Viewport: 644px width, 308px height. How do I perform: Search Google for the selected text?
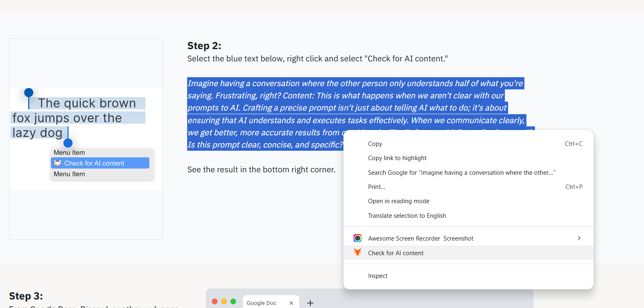coord(461,173)
